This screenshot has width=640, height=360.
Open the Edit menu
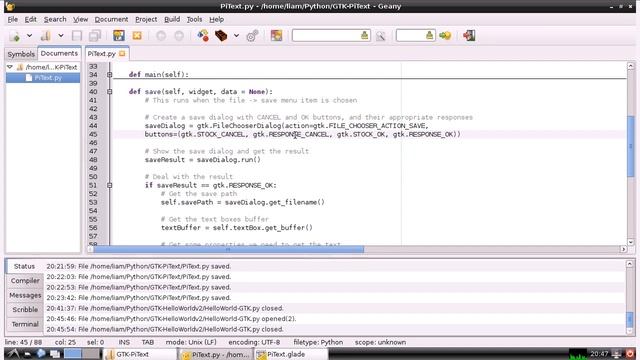[31, 19]
